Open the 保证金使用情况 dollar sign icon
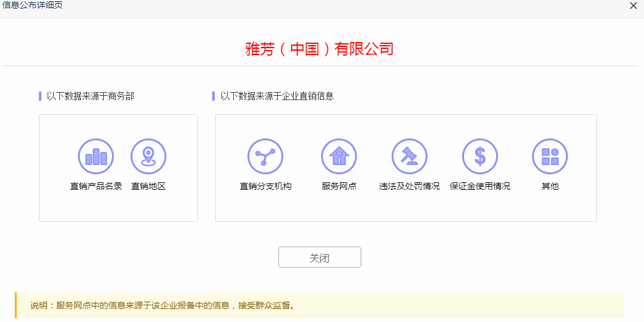This screenshot has width=644, height=322. [479, 156]
